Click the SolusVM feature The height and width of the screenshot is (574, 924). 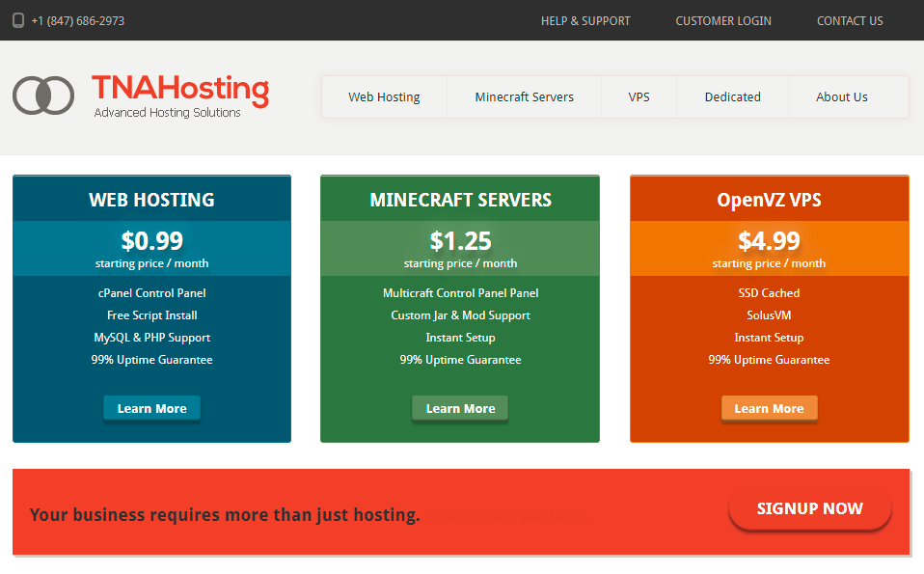point(769,315)
